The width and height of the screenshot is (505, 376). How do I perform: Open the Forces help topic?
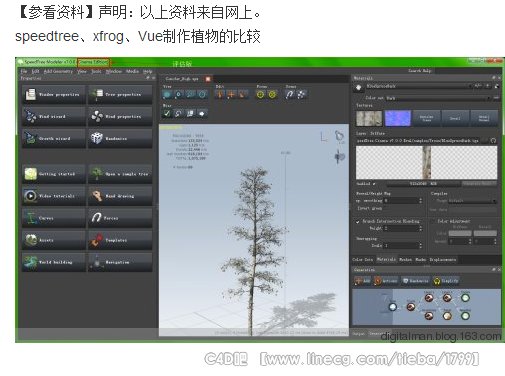coord(120,218)
